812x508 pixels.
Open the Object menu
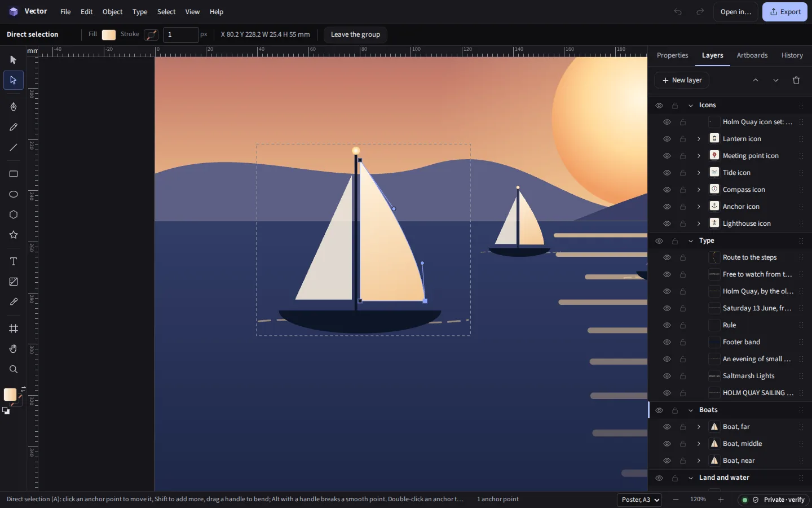pyautogui.click(x=112, y=12)
